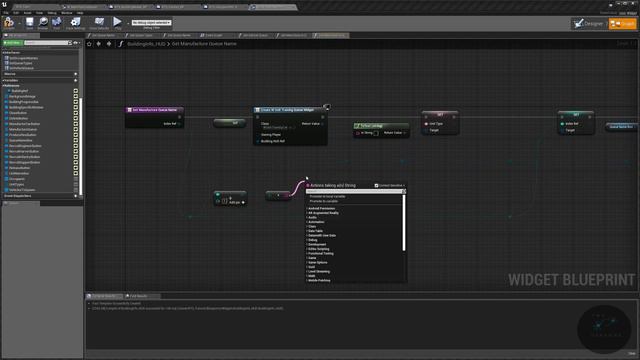Click the action menu vertical scrollbar
Image resolution: width=640 pixels, height=360 pixels.
[404, 222]
